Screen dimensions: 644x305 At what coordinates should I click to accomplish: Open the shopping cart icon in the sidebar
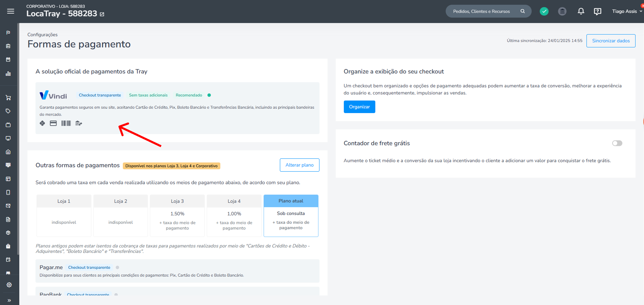click(x=8, y=98)
